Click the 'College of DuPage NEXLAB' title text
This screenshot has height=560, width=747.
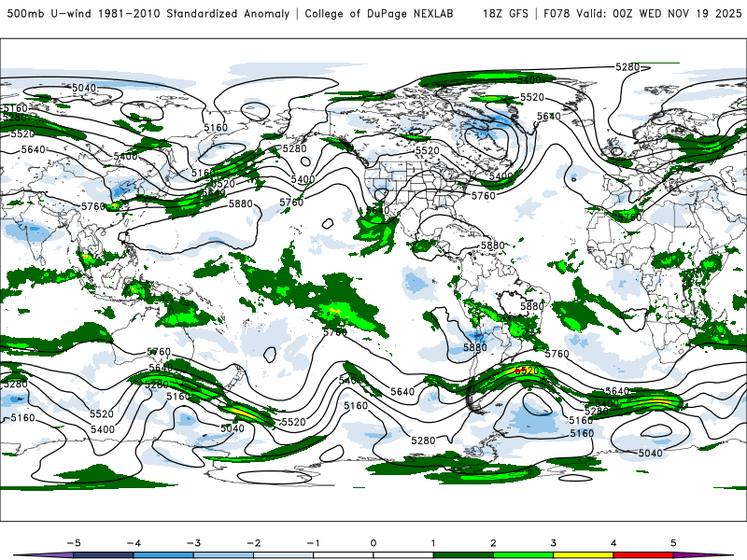point(379,14)
